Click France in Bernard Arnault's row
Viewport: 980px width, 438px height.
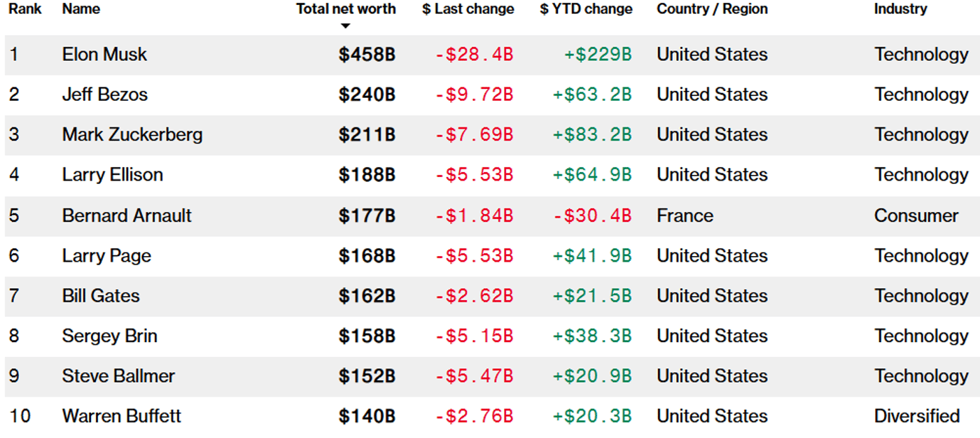tap(685, 216)
